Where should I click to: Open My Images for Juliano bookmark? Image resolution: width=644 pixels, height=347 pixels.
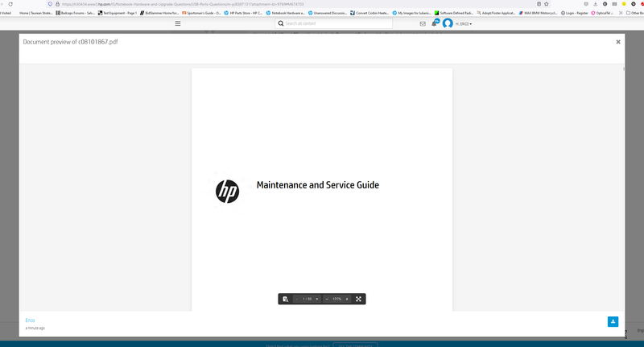(x=411, y=13)
